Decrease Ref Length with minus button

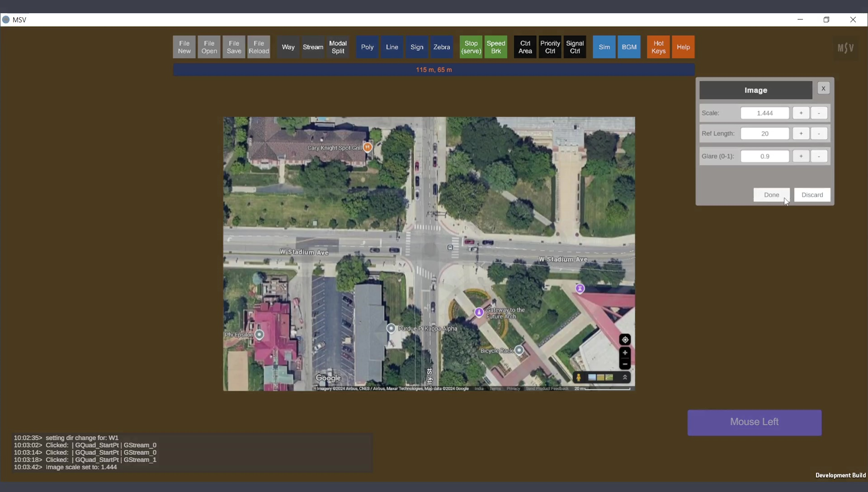point(819,133)
